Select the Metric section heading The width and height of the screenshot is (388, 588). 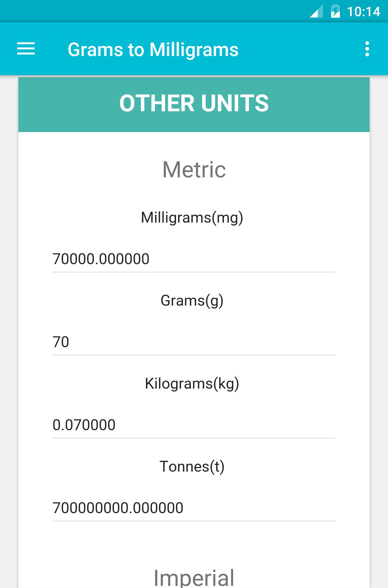point(194,170)
